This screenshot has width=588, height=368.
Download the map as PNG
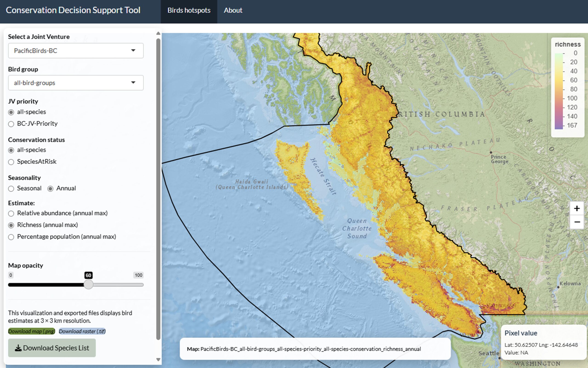point(31,331)
